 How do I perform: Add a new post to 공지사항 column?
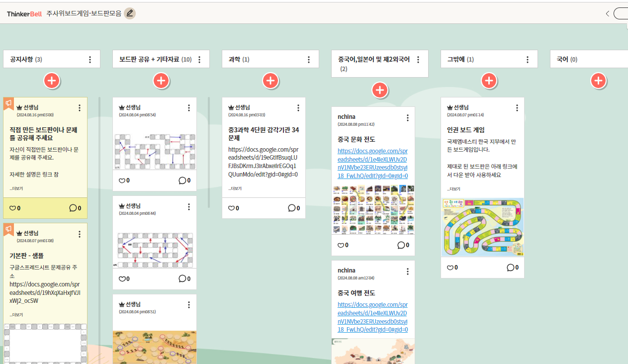[x=52, y=81]
